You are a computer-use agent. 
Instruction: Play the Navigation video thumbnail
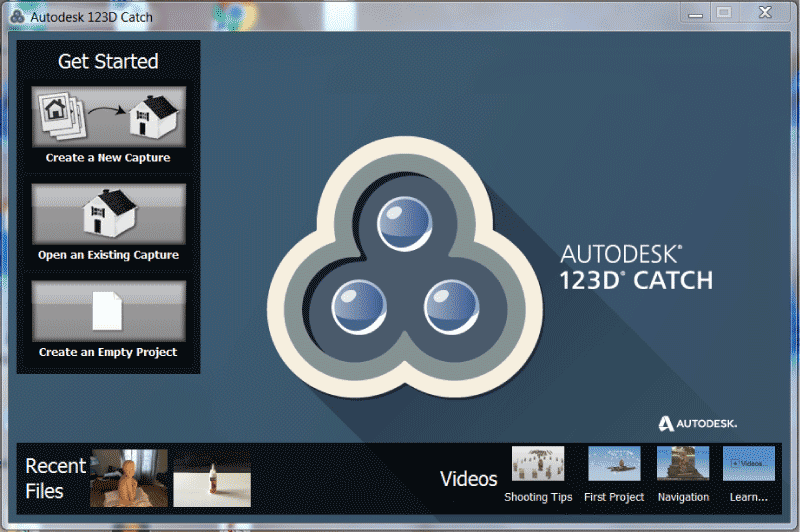point(683,464)
